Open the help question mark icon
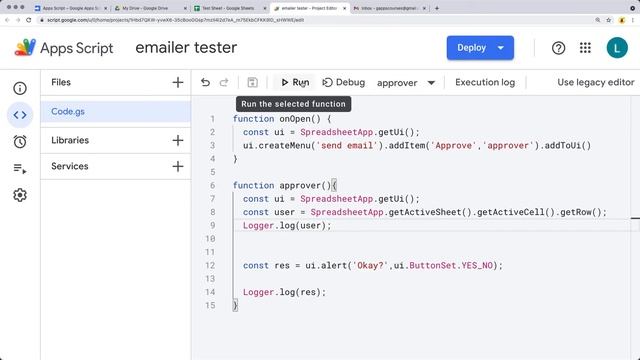Image resolution: width=640 pixels, height=360 pixels. pos(558,48)
